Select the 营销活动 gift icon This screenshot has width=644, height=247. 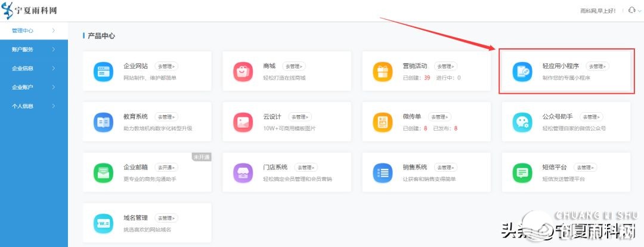point(382,72)
